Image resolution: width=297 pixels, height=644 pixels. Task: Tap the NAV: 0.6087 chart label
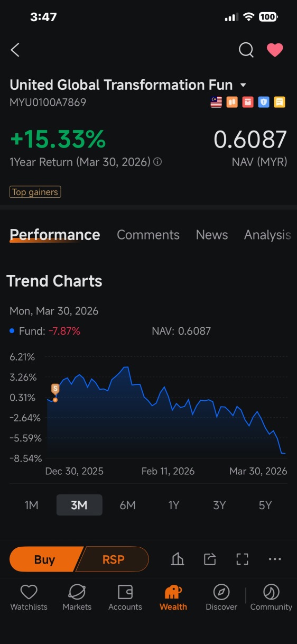[x=181, y=332]
